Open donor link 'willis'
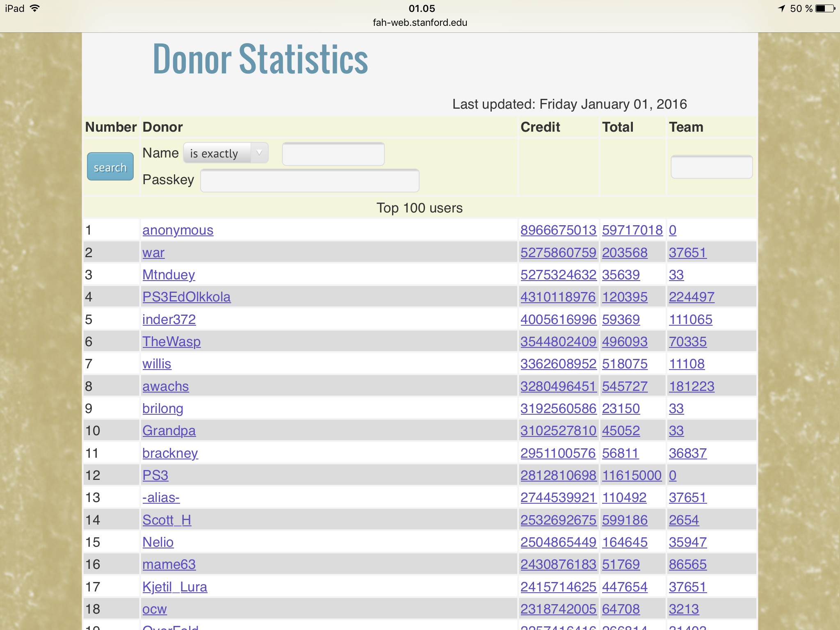 [157, 364]
